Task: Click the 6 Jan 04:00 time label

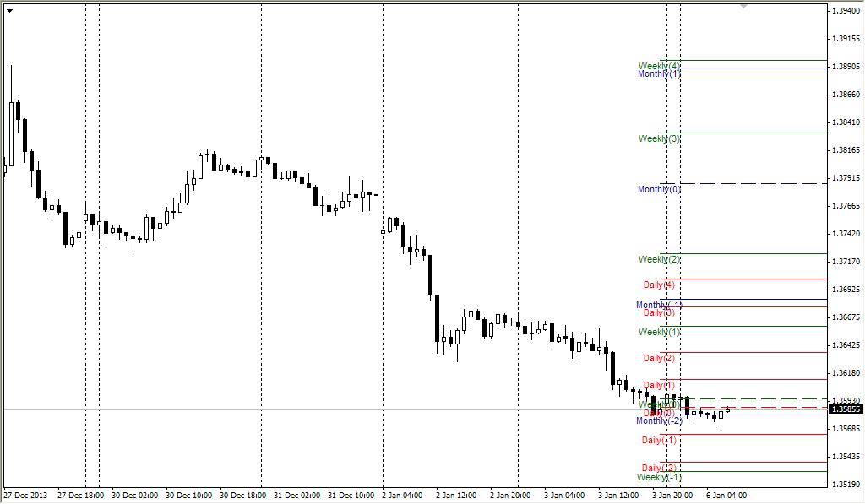Action: [726, 496]
